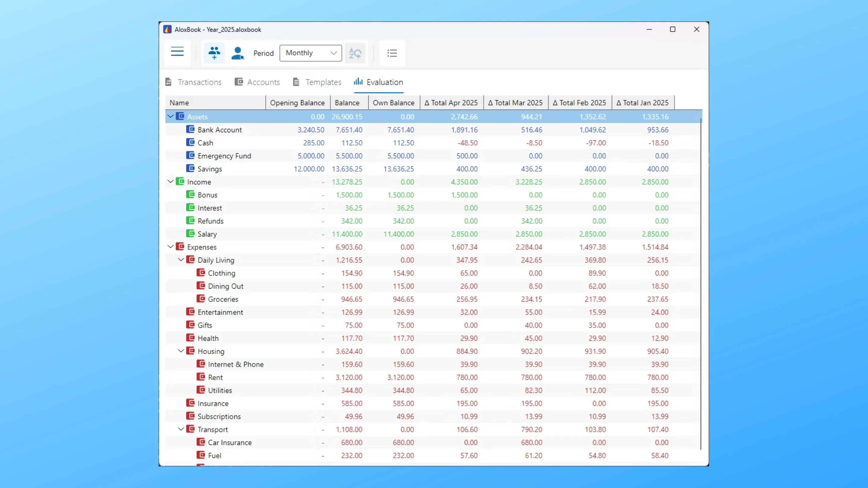Select the Evaluation tab
This screenshot has width=868, height=488.
click(x=379, y=82)
